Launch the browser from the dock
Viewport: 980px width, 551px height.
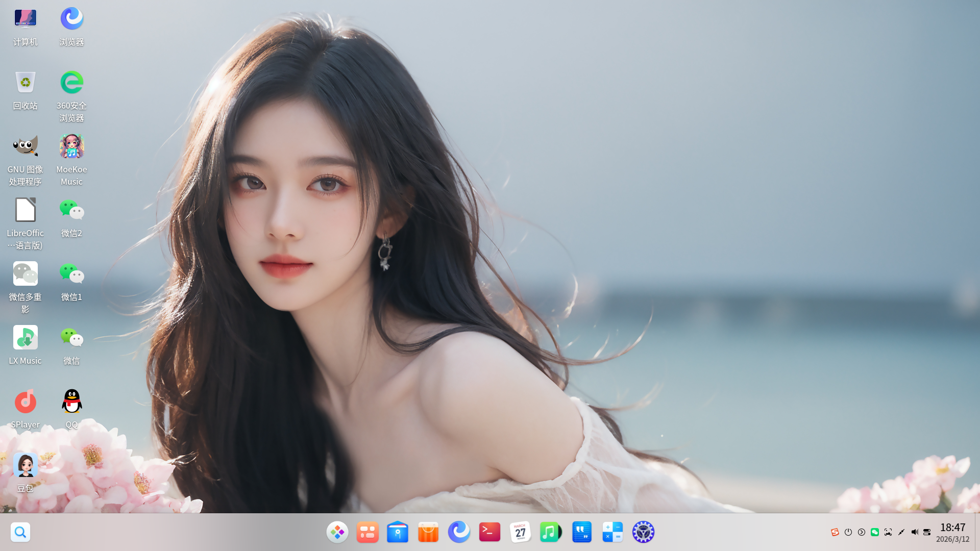pos(459,532)
